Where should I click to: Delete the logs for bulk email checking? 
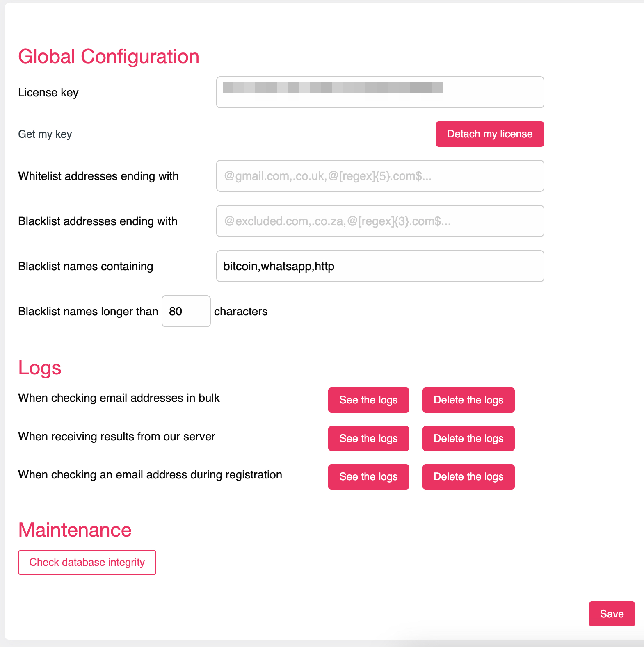coord(468,400)
